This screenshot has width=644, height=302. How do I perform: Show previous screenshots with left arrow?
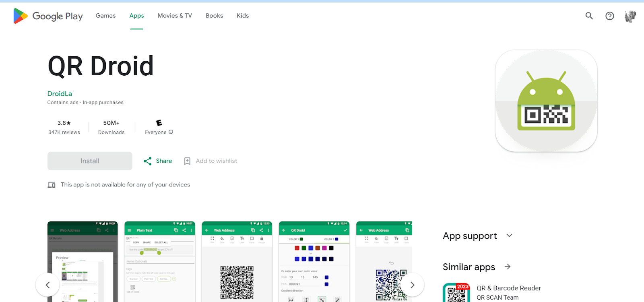click(x=47, y=285)
